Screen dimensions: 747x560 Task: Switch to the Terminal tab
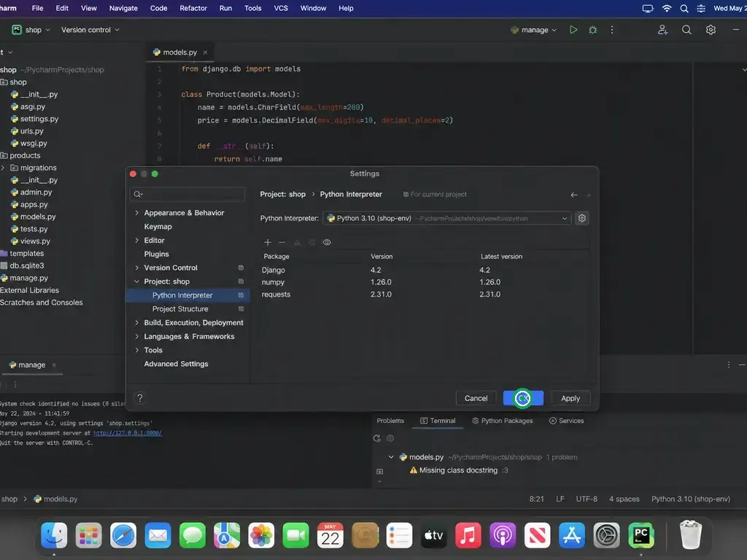tap(438, 421)
